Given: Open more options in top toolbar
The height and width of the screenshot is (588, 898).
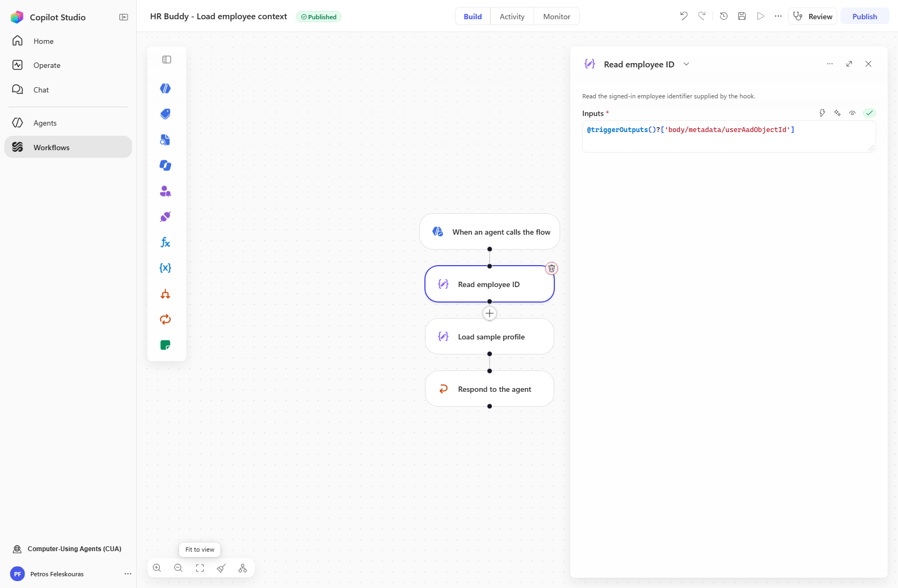Looking at the screenshot, I should tap(778, 16).
